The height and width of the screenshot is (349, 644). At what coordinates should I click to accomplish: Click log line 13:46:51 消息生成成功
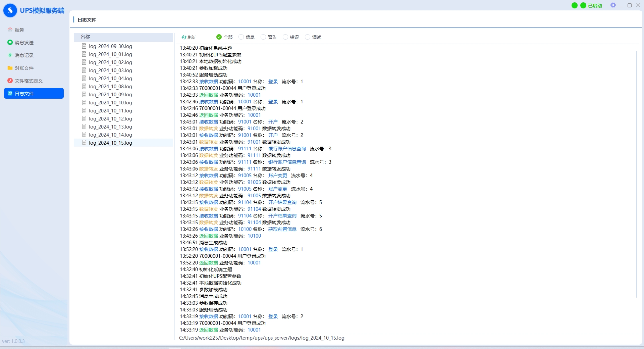(x=204, y=243)
